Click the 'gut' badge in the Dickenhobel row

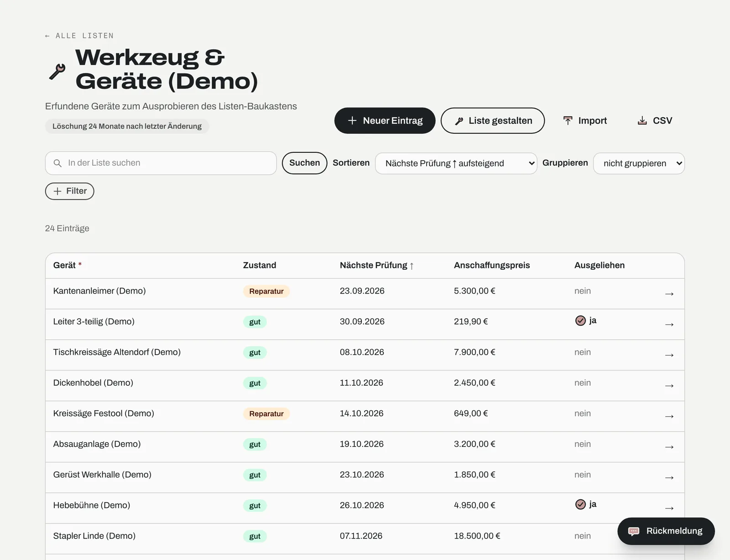click(255, 383)
